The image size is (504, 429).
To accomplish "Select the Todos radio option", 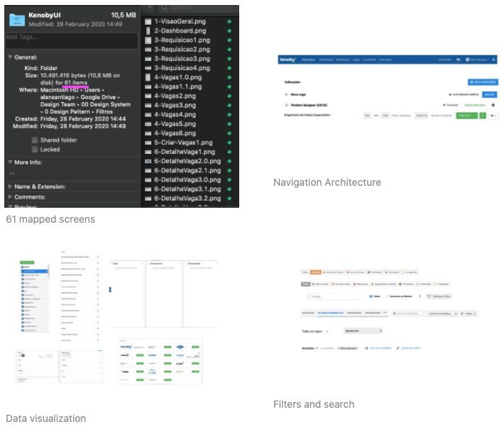I will 371,296.
